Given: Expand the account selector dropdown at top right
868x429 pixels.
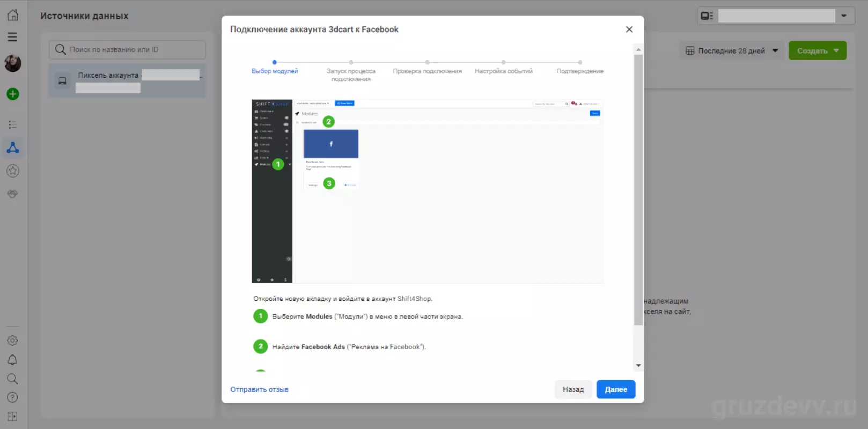Looking at the screenshot, I should 775,16.
